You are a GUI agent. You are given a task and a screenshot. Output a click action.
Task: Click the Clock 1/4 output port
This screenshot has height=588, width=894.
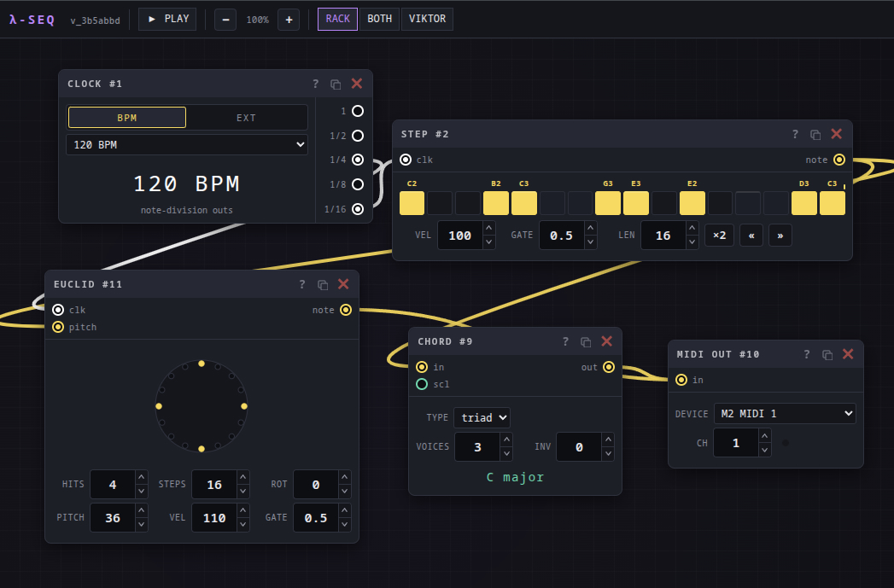point(358,160)
